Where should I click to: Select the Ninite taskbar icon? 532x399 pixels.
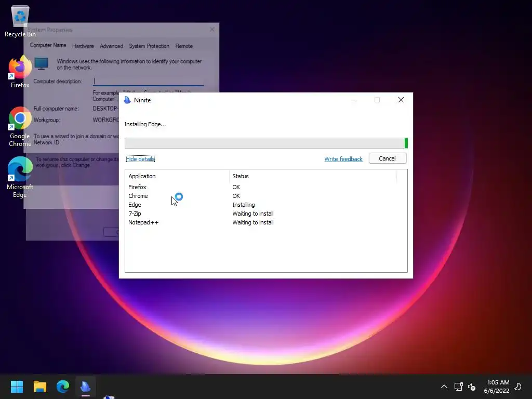pyautogui.click(x=86, y=387)
